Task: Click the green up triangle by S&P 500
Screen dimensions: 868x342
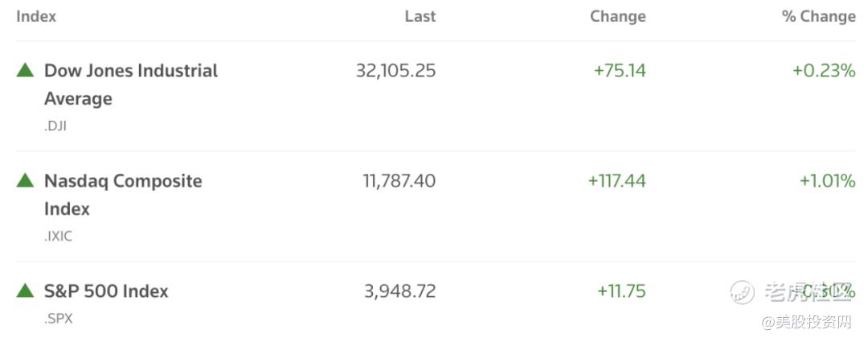Action: (25, 290)
